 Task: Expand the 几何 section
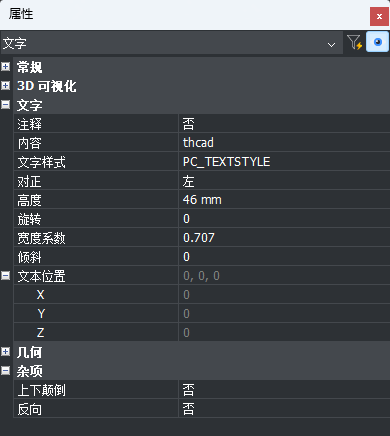point(6,352)
